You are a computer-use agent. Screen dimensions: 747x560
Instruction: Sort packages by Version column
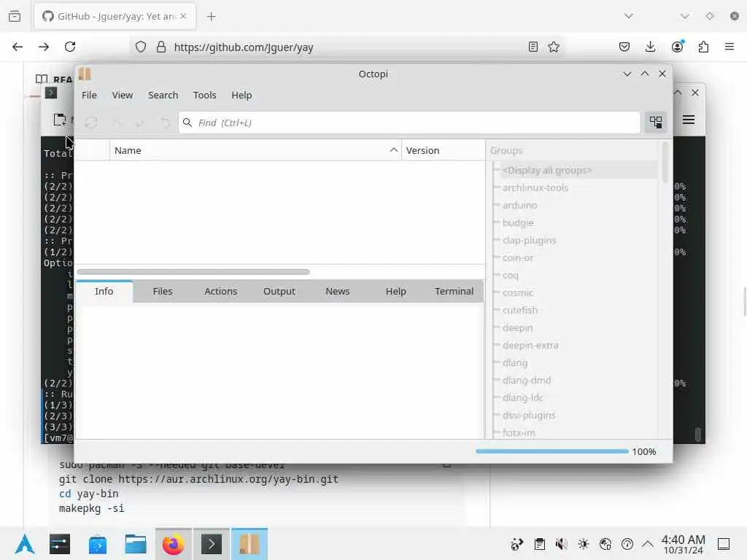443,150
